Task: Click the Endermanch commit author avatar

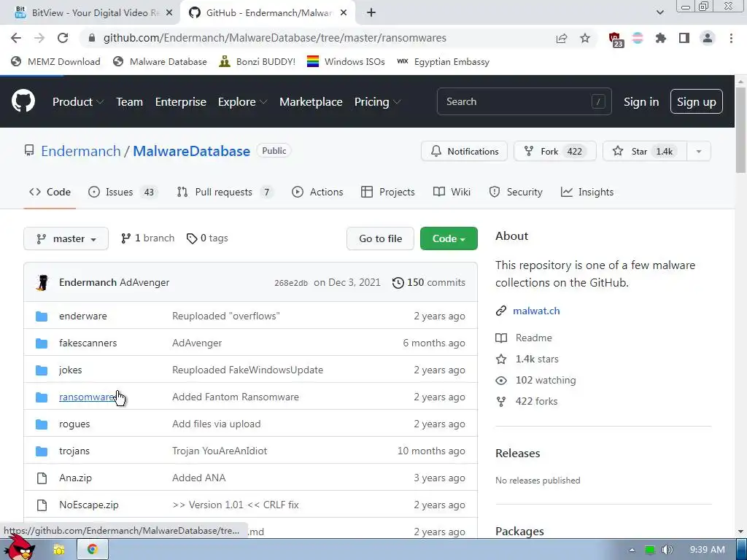Action: coord(43,282)
